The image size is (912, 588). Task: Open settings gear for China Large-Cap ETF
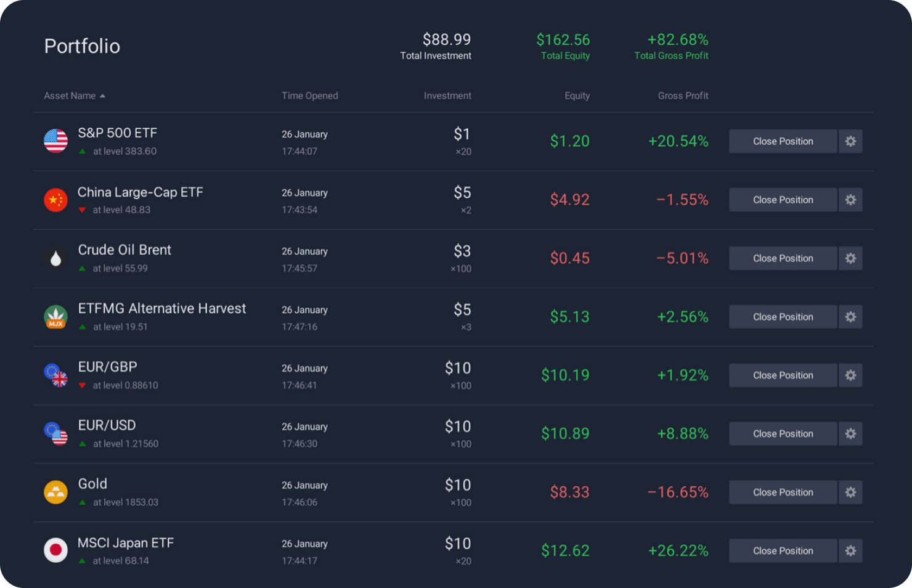pyautogui.click(x=850, y=200)
